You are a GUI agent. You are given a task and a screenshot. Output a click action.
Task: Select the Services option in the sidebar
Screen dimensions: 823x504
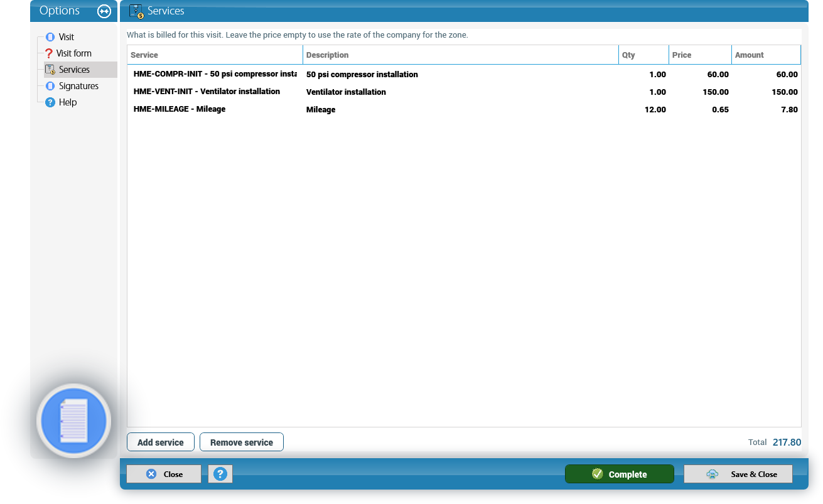(x=74, y=70)
